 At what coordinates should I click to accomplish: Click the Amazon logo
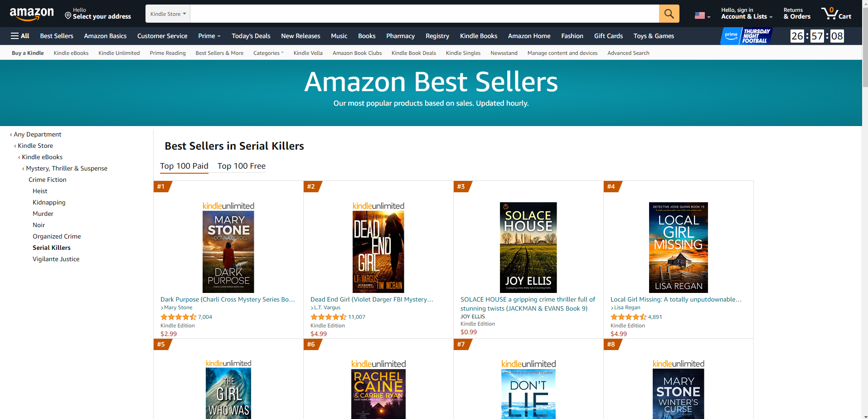coord(32,14)
